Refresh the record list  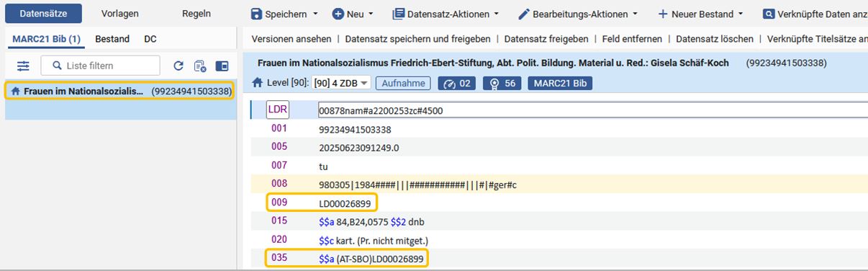coord(178,66)
